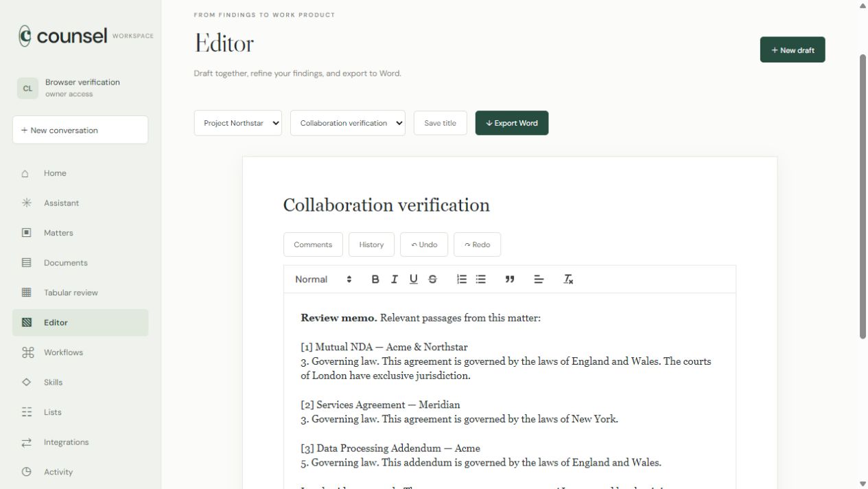Click the page vertical scrollbar thumb

click(863, 196)
